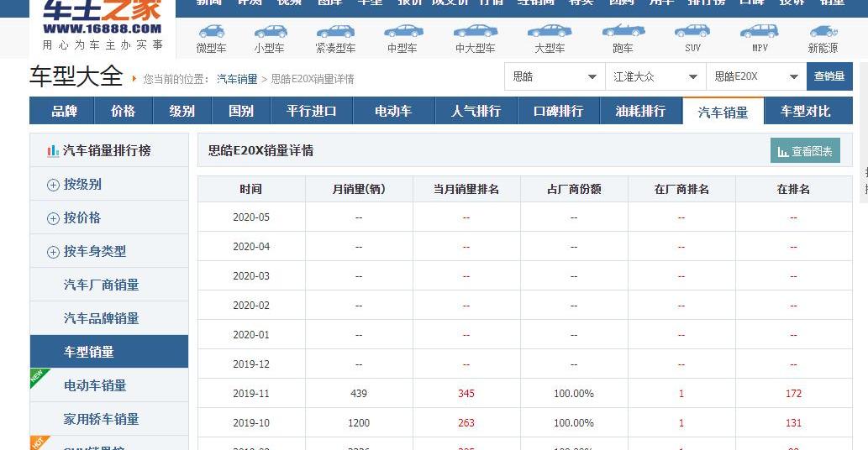Select the SUV category icon
The height and width of the screenshot is (450, 868).
click(x=692, y=31)
